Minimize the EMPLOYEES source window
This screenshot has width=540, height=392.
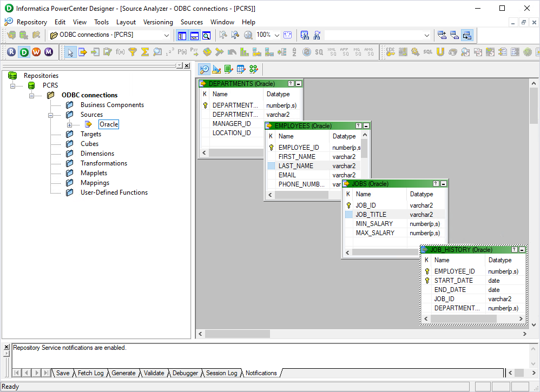pyautogui.click(x=366, y=125)
